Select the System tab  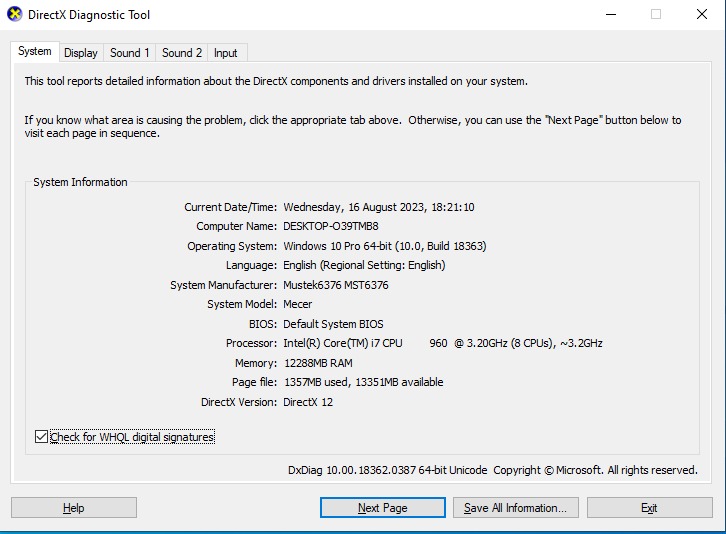tap(34, 52)
